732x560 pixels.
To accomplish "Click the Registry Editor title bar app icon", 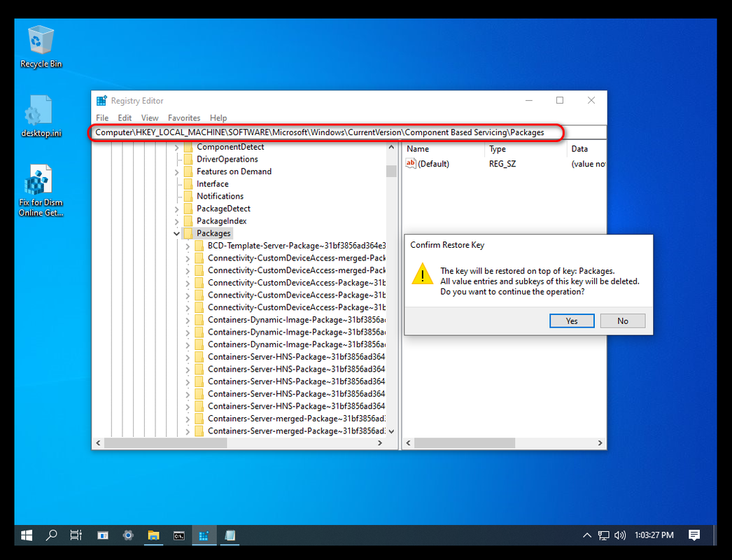I will pyautogui.click(x=101, y=100).
